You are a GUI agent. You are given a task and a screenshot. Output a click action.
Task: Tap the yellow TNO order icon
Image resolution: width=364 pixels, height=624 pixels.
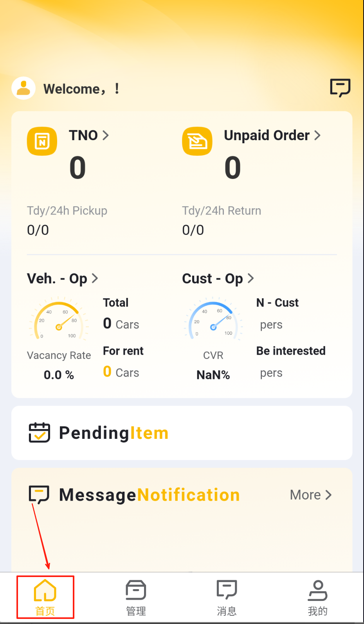42,141
